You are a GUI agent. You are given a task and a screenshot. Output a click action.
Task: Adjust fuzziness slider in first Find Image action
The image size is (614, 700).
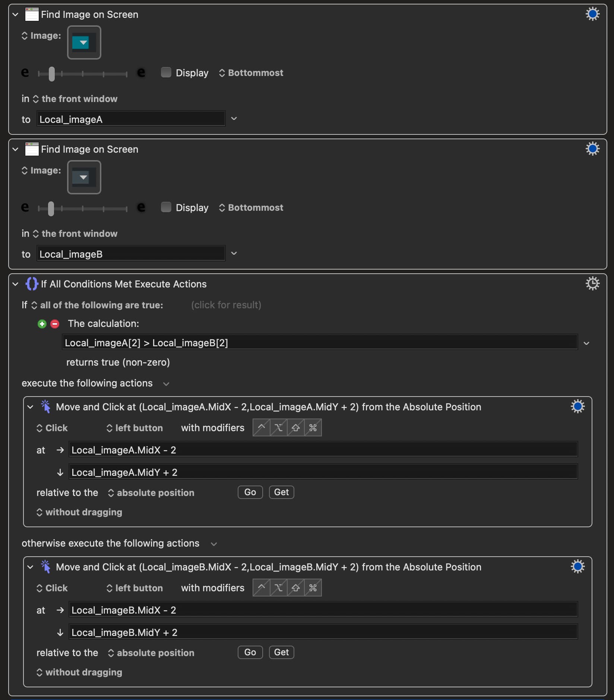(52, 74)
